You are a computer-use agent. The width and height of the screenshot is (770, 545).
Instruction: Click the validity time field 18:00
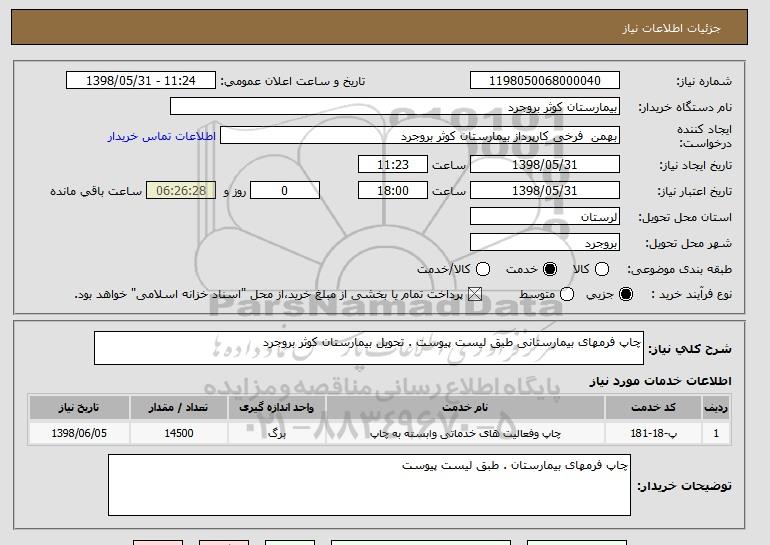tap(393, 191)
